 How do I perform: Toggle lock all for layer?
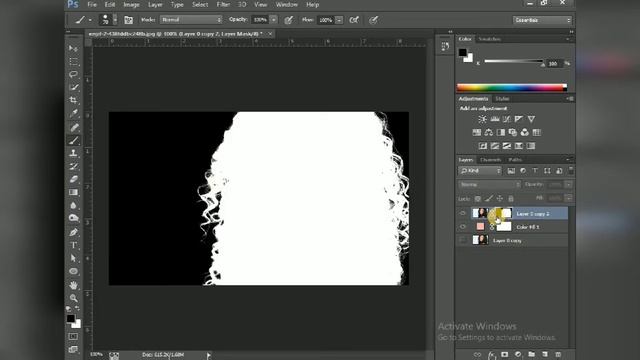511,199
